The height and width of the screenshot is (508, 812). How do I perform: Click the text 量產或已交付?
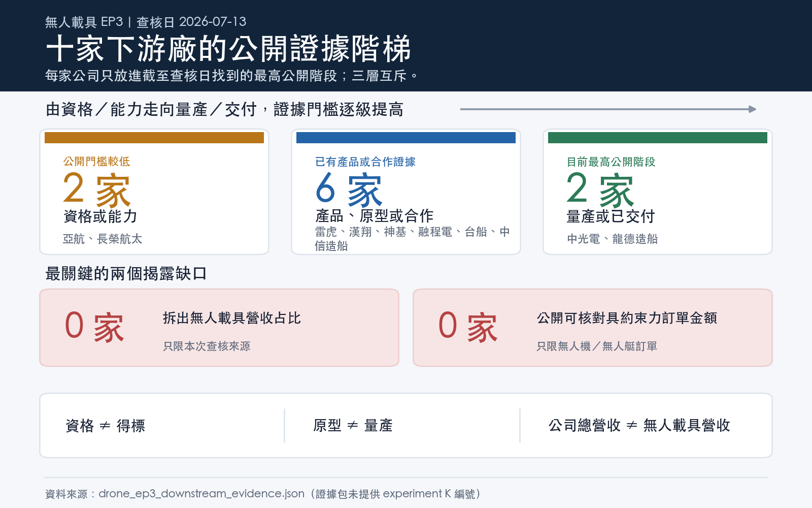click(611, 216)
